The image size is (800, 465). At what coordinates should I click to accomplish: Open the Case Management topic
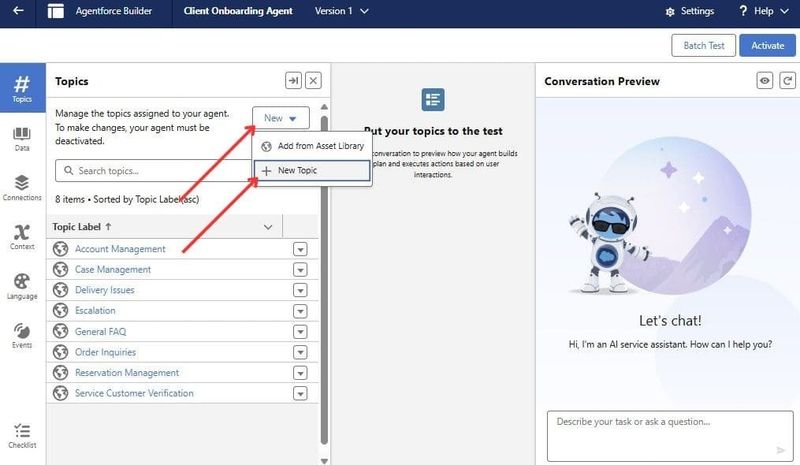(x=113, y=269)
